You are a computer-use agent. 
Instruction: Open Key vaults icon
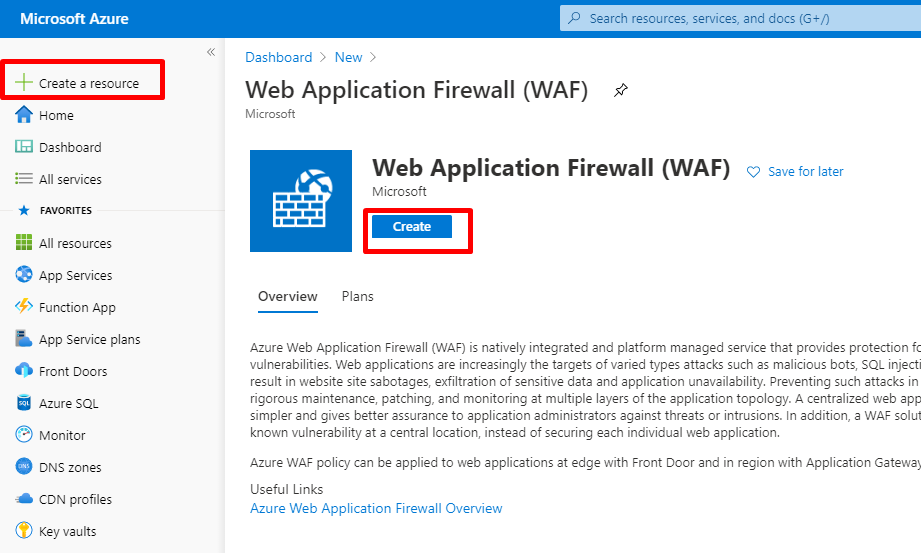coord(23,530)
